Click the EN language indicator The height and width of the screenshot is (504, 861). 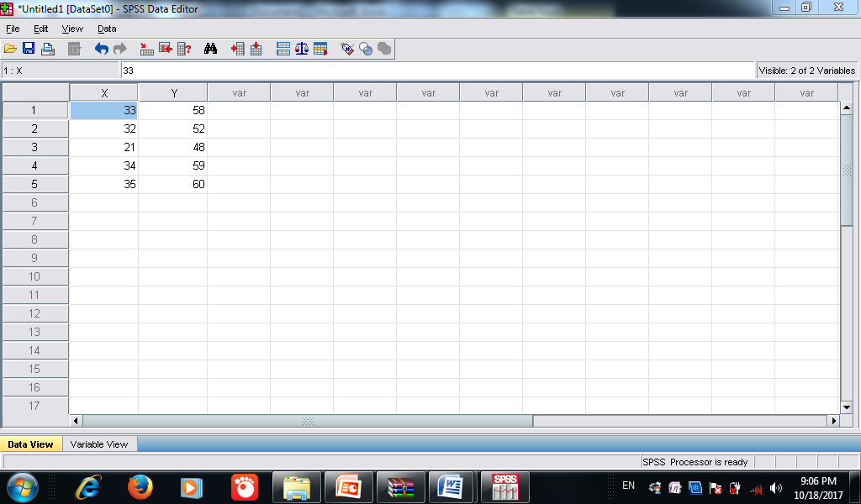point(628,486)
